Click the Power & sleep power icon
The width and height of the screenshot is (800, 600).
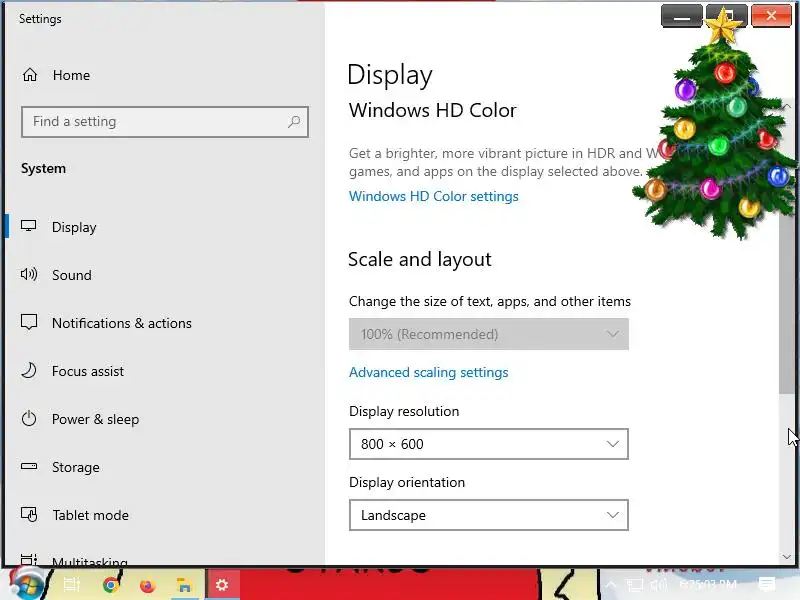[x=29, y=418]
